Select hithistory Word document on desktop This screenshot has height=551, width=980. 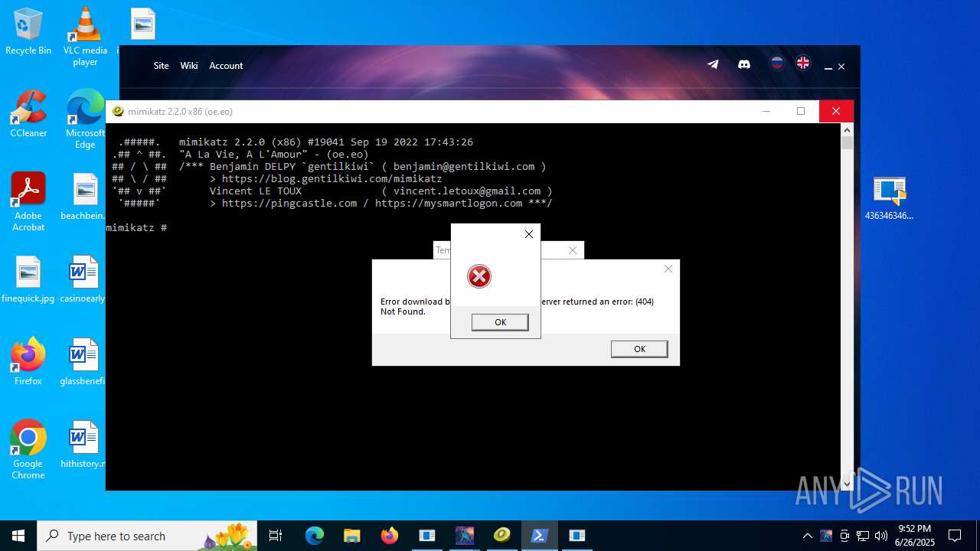click(x=83, y=445)
